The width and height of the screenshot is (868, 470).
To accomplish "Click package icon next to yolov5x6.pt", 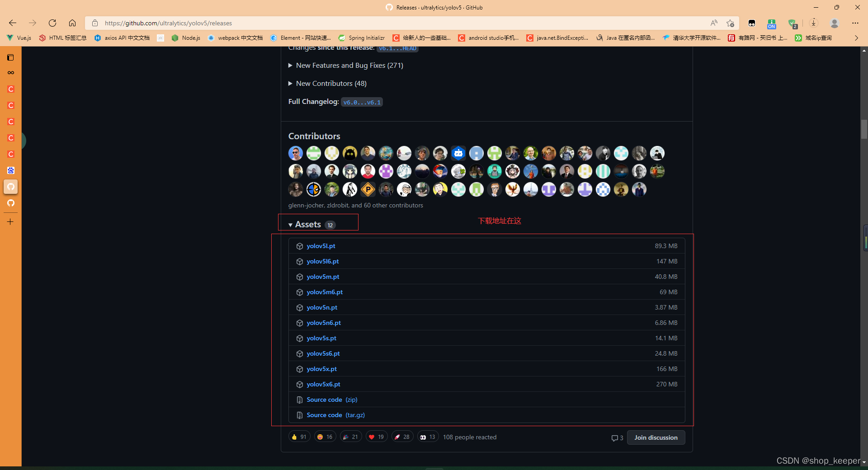I will (x=299, y=385).
